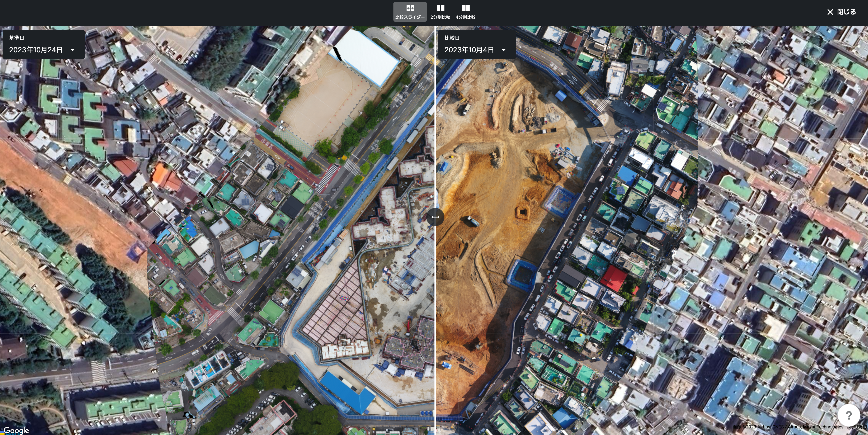Viewport: 868px width, 435px height.
Task: Click the Google logo on the map
Action: tap(16, 430)
